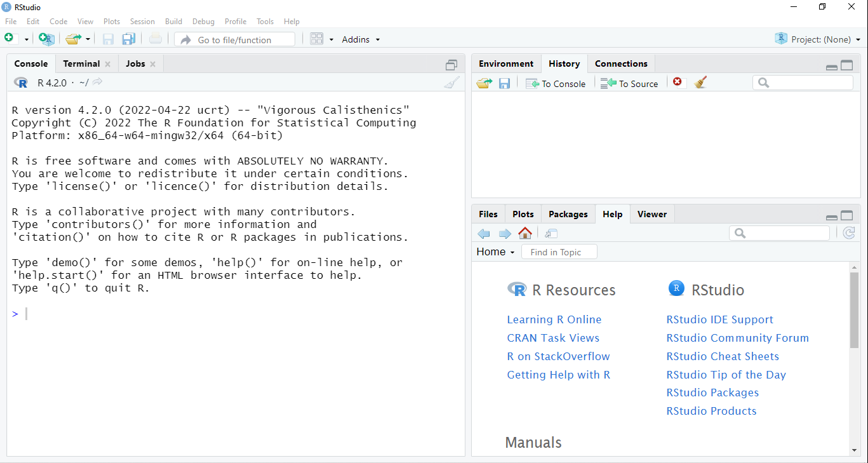This screenshot has width=868, height=463.
Task: Open the panes layout dropdown arrow
Action: pyautogui.click(x=331, y=39)
